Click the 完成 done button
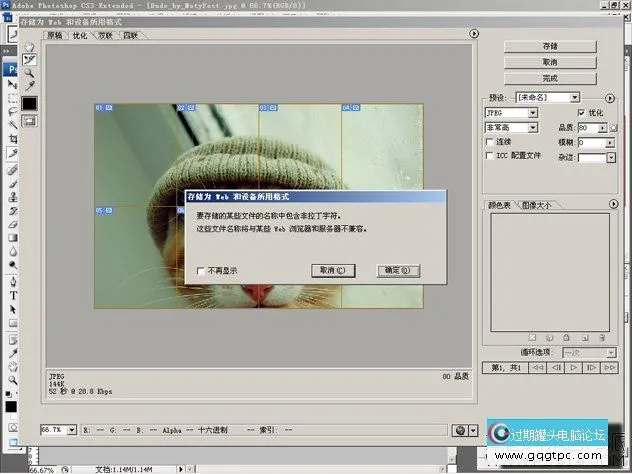 tap(550, 78)
